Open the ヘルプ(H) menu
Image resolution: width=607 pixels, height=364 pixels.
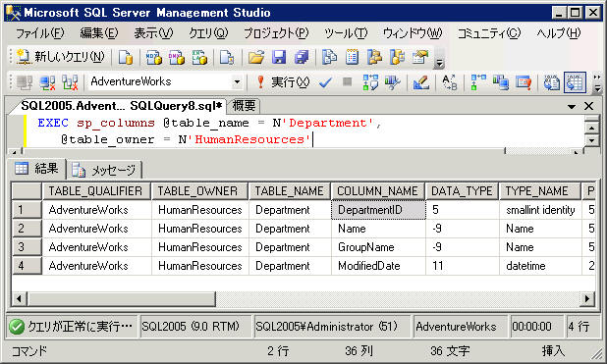coord(558,33)
